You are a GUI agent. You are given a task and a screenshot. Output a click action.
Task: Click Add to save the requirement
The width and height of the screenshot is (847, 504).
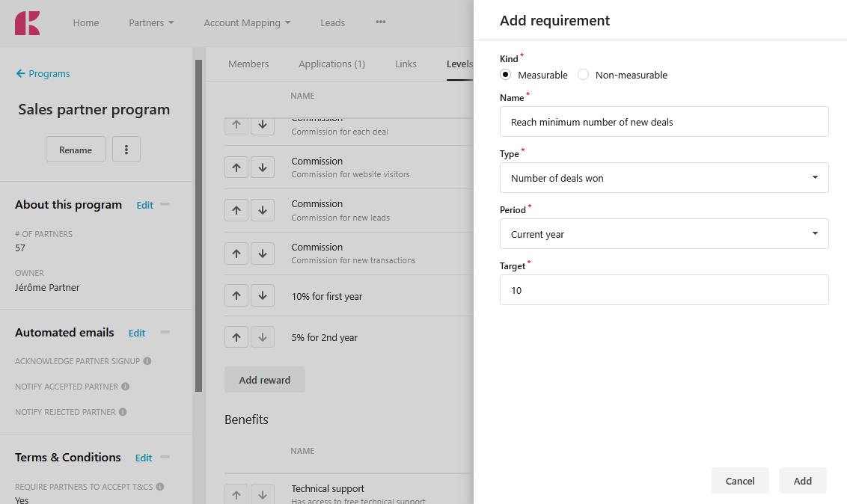803,481
